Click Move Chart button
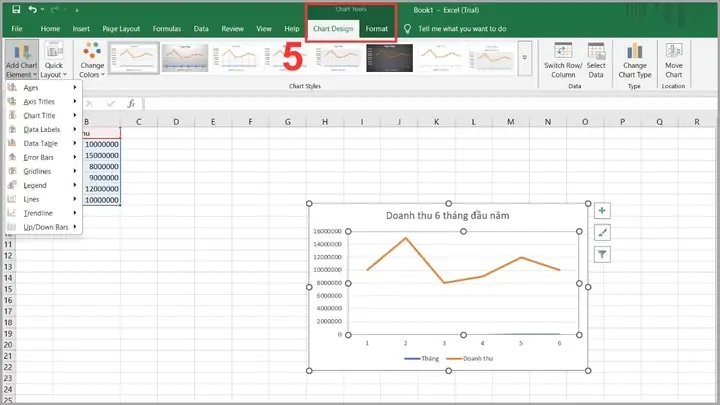Viewport: 720px width, 405px height. (x=674, y=60)
